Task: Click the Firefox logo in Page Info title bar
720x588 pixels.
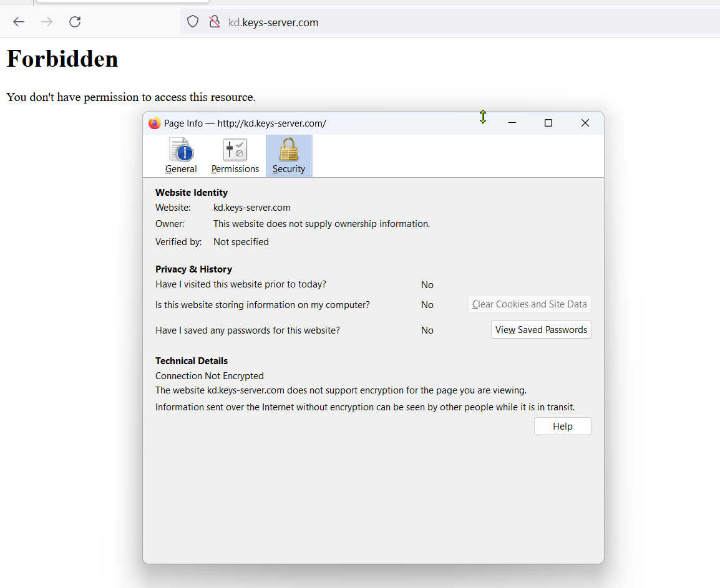Action: point(154,123)
